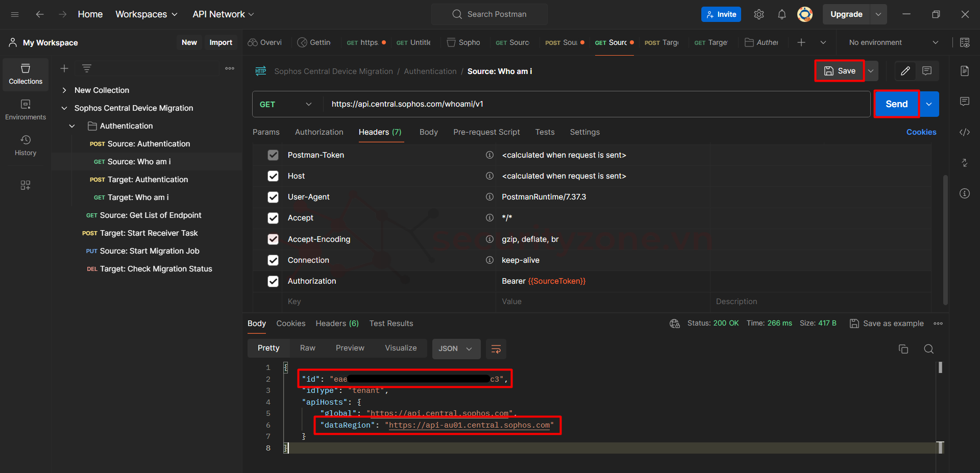
Task: Uncheck the Accept header
Action: pos(273,218)
